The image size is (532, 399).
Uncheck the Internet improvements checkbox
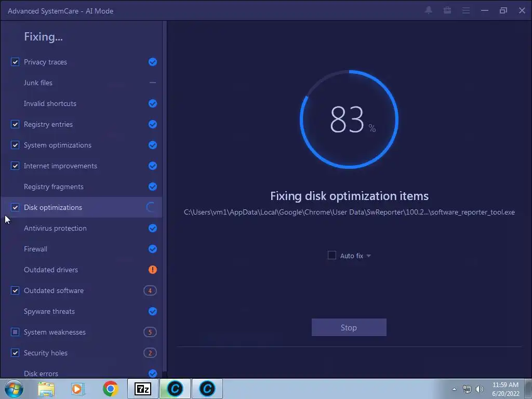pyautogui.click(x=15, y=166)
